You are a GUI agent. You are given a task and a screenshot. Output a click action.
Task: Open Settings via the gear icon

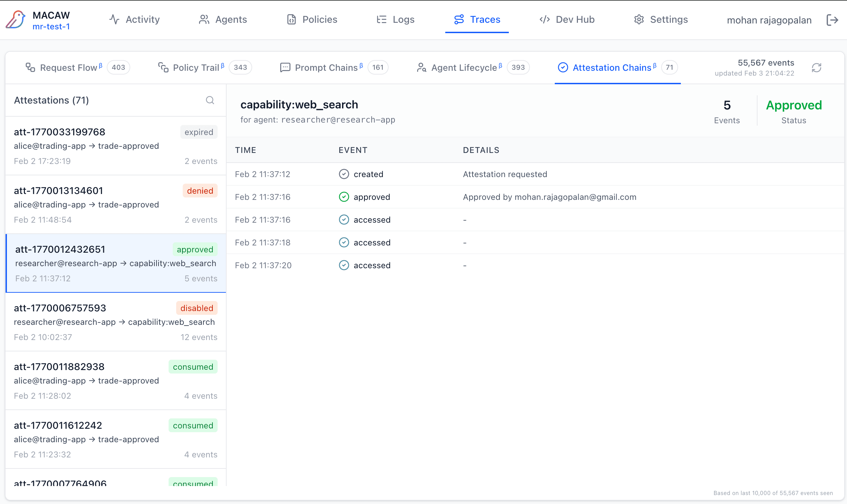639,20
